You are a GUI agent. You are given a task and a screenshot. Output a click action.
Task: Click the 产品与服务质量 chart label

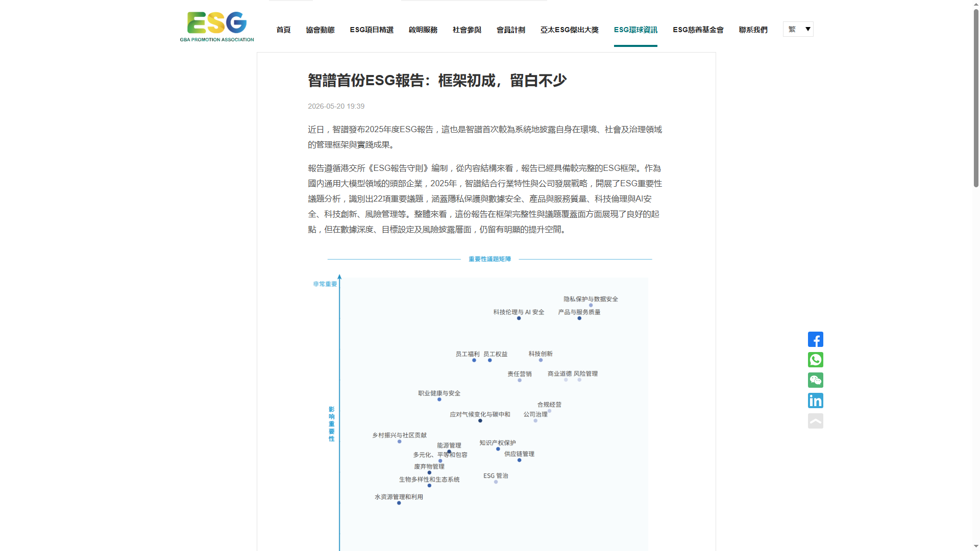(x=579, y=312)
